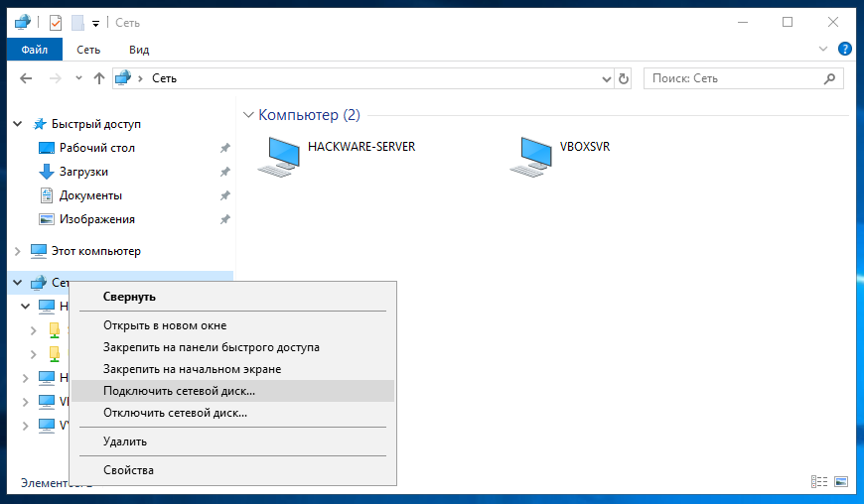Open the address bar history dropdown
The width and height of the screenshot is (864, 504).
[x=606, y=78]
